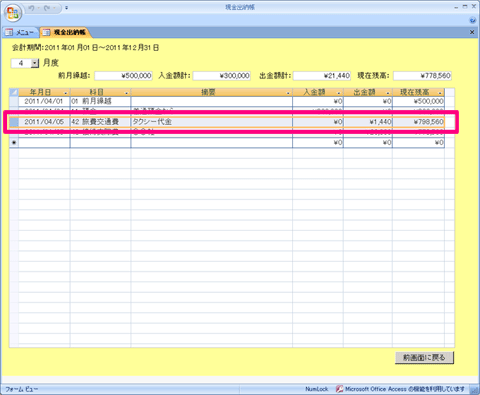This screenshot has width=480, height=395.
Task: Select the 現金出納帳 tab
Action: click(x=65, y=32)
